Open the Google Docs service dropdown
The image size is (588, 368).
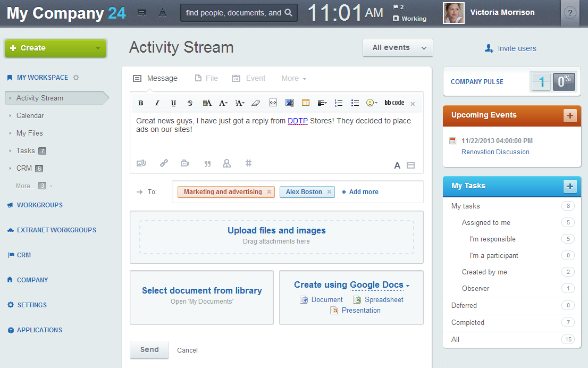coord(380,285)
